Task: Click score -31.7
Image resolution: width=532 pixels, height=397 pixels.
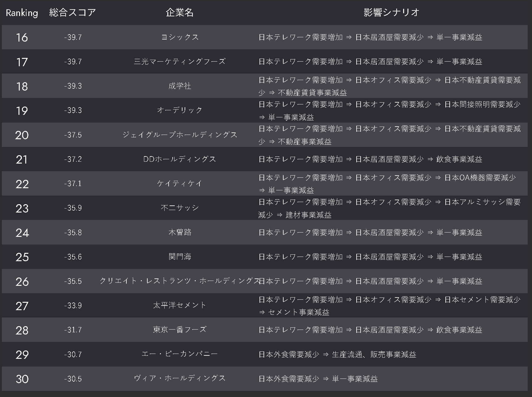Action: [x=73, y=330]
